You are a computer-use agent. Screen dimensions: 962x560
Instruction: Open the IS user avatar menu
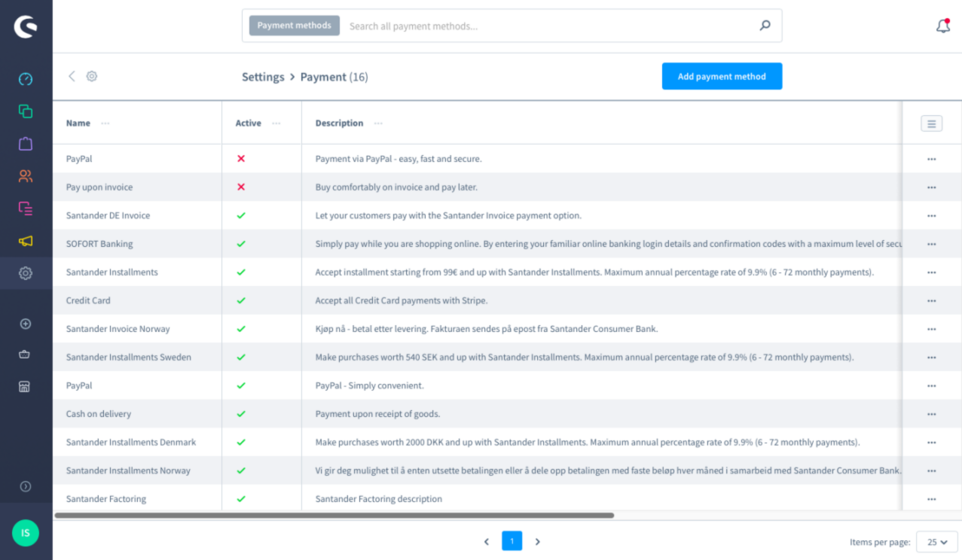point(26,533)
